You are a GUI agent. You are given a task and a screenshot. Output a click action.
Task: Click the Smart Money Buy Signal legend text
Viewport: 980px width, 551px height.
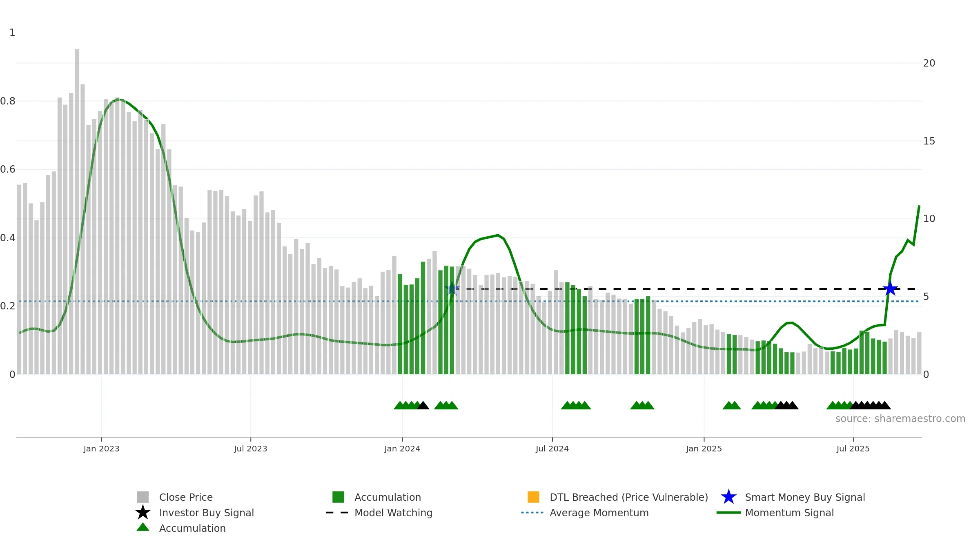click(x=805, y=497)
